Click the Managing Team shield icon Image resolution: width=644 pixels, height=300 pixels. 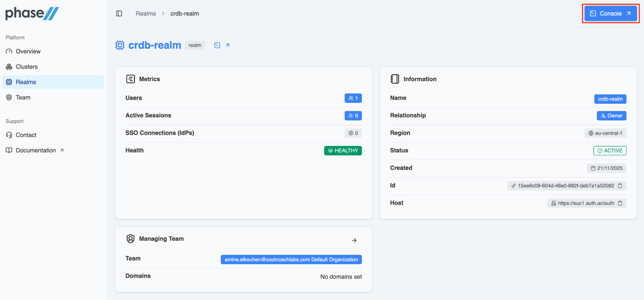point(130,238)
